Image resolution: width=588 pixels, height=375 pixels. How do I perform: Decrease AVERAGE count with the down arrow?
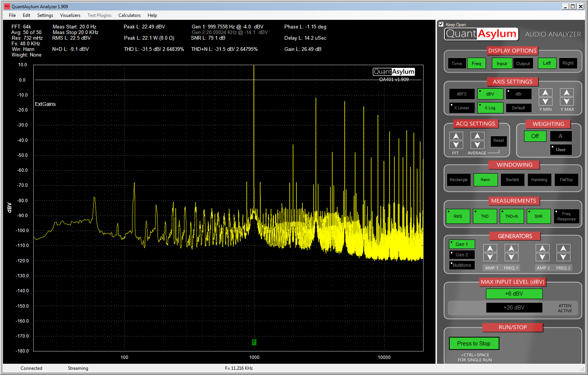pos(477,145)
